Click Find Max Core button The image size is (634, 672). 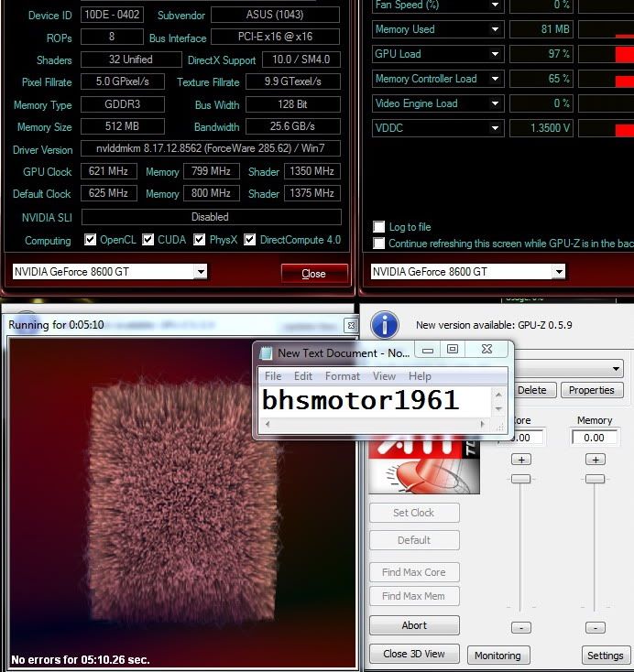click(x=414, y=572)
